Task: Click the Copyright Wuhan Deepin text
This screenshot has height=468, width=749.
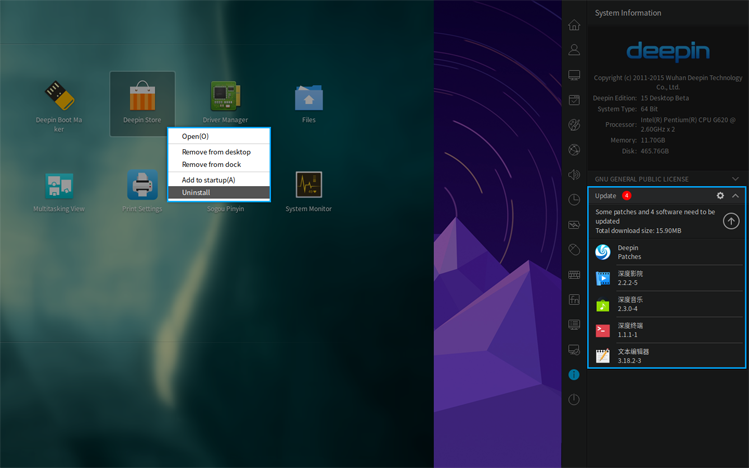Action: tap(668, 82)
